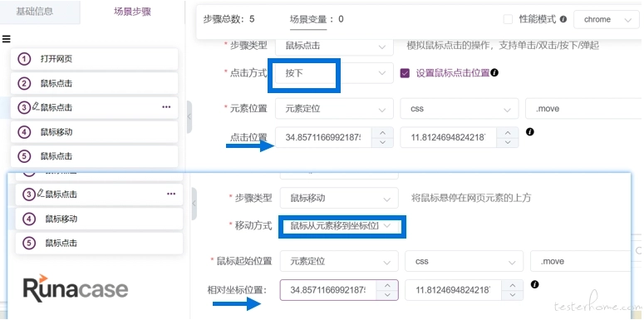
Task: Decrease the 相对坐标位置 34.857 value with its down arrow
Action: tap(387, 295)
